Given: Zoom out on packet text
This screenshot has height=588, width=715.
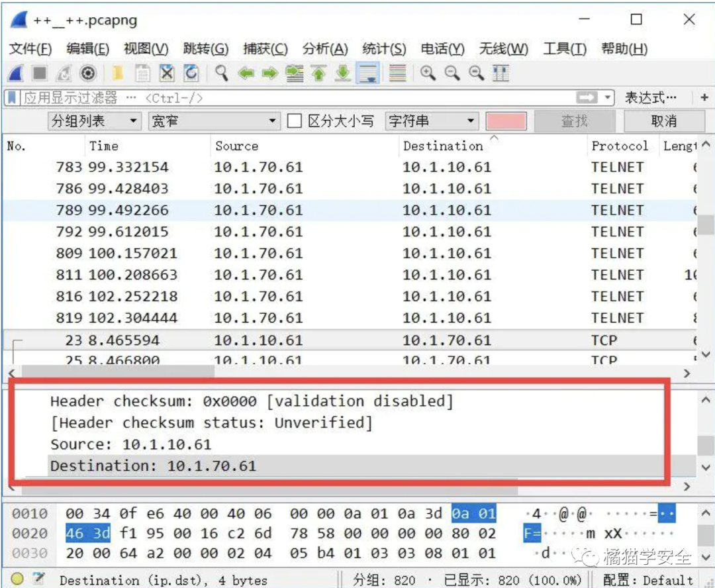Looking at the screenshot, I should tap(452, 73).
